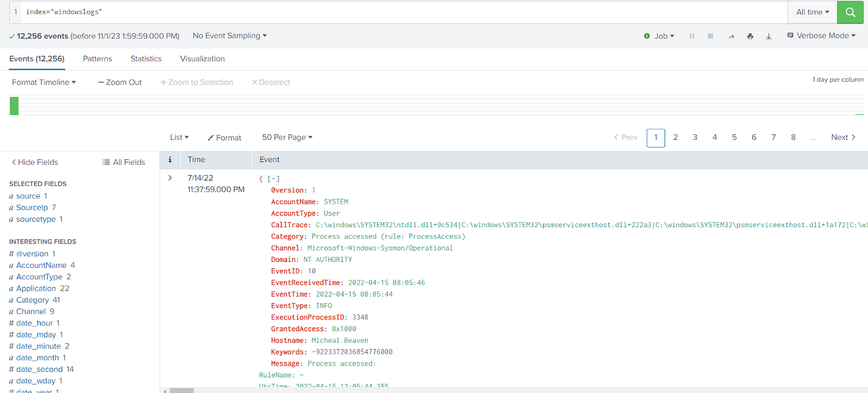The image size is (868, 393).
Task: Switch to the Patterns tab
Action: 97,58
